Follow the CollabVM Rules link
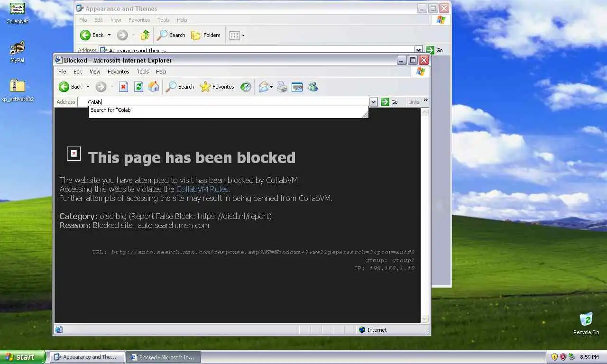Viewport: 607px width, 364px height. pos(202,189)
